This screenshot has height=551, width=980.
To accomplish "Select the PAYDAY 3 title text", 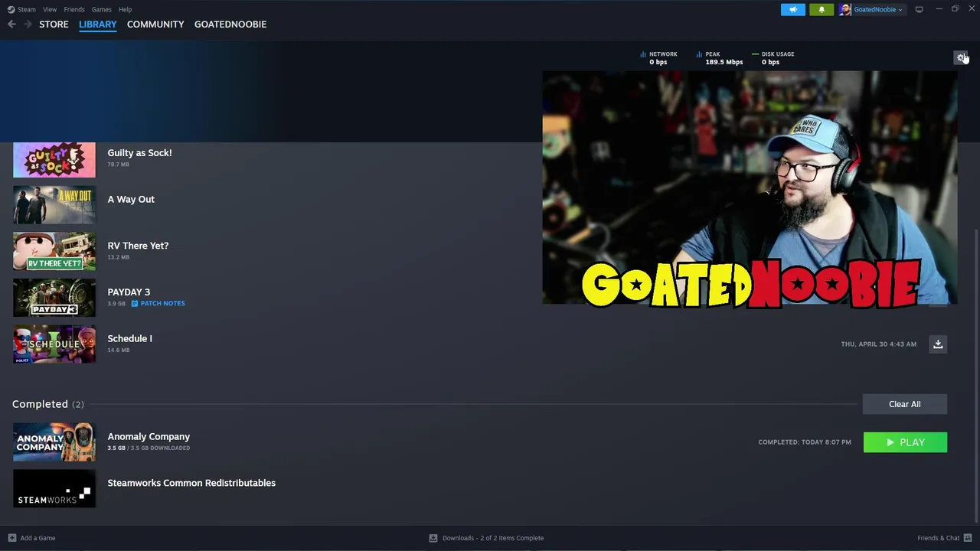I will coord(129,292).
